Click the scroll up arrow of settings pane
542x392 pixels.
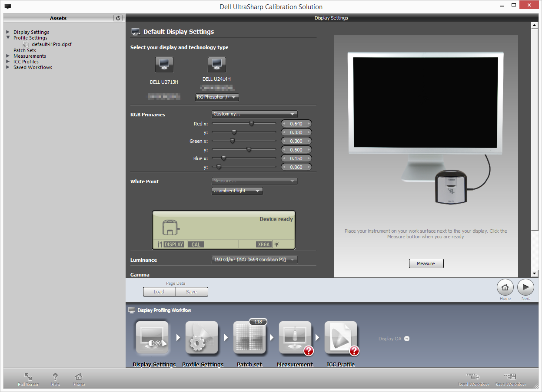tap(535, 25)
